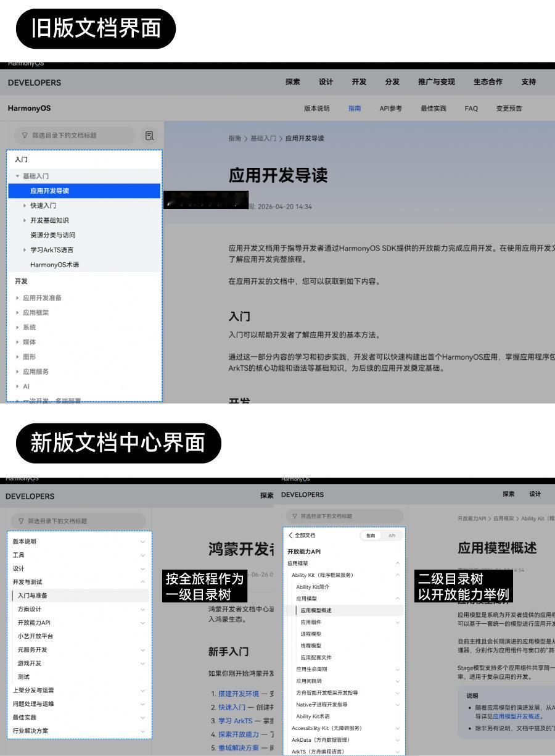555x756 pixels.
Task: Expand the 方案设计 chevron
Action: coord(143,609)
